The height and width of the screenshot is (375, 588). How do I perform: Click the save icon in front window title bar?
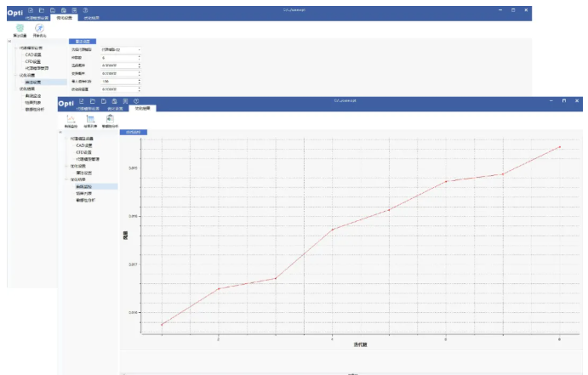[104, 101]
